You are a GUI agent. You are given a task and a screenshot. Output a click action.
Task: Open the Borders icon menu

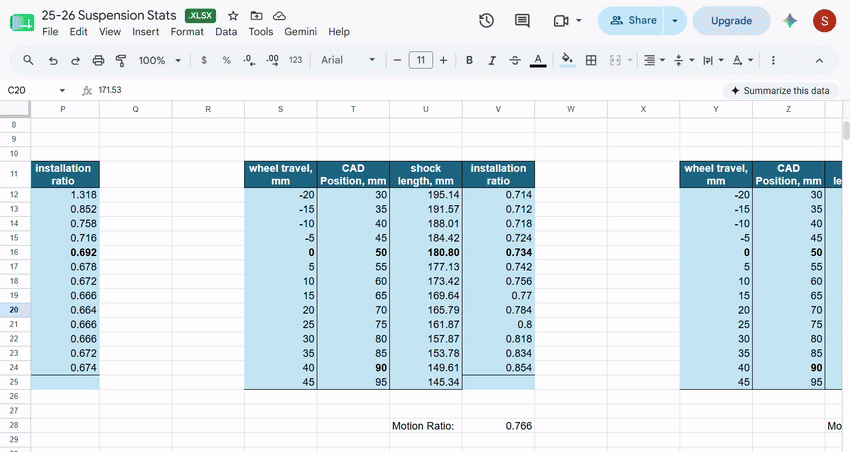click(x=591, y=60)
